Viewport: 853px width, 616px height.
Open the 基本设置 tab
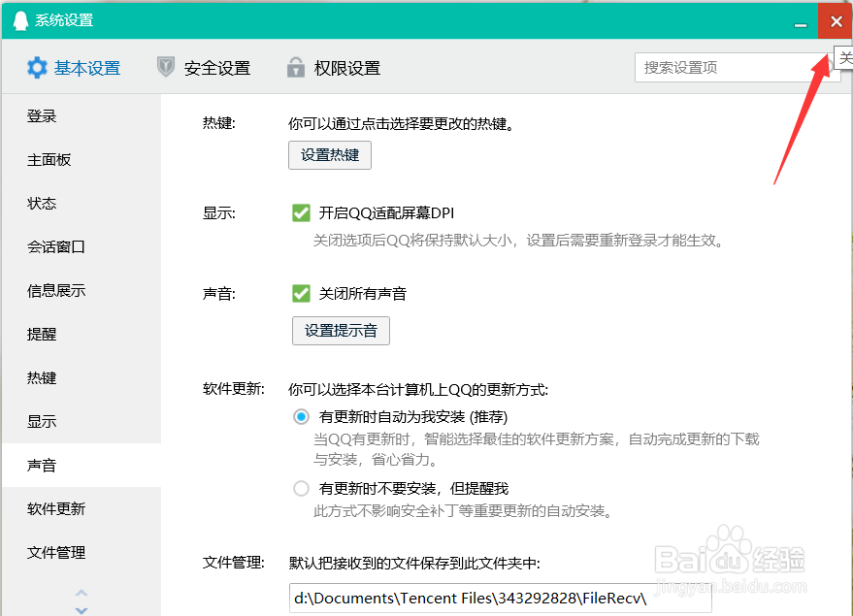74,68
